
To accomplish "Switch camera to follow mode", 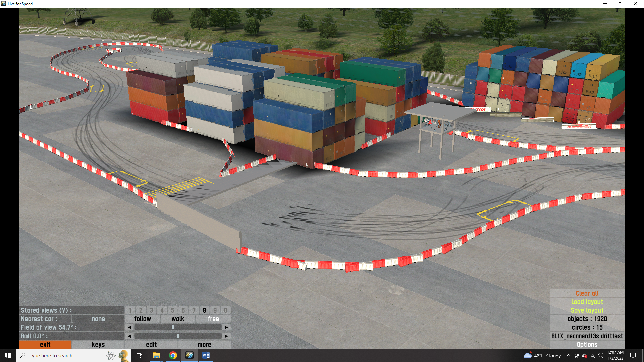I will [142, 319].
